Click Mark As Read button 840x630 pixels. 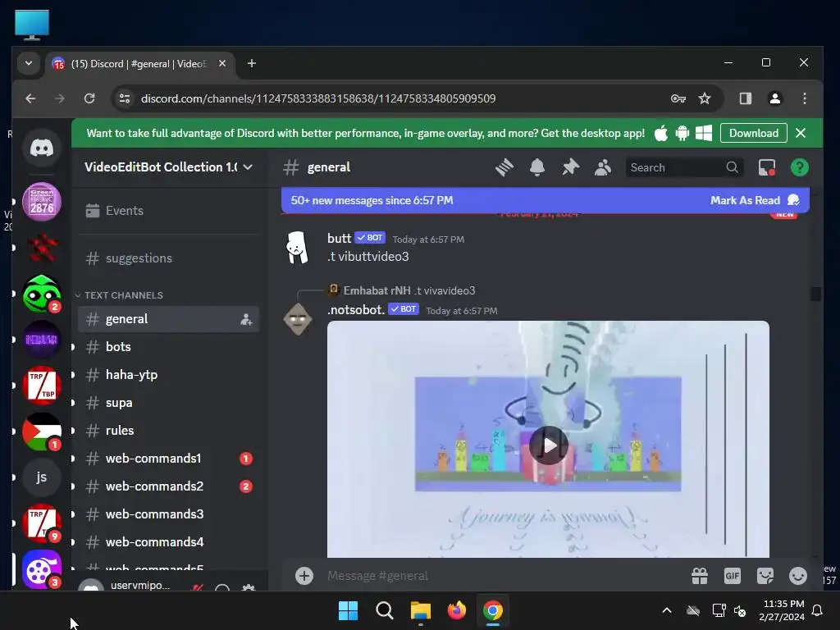pyautogui.click(x=755, y=200)
